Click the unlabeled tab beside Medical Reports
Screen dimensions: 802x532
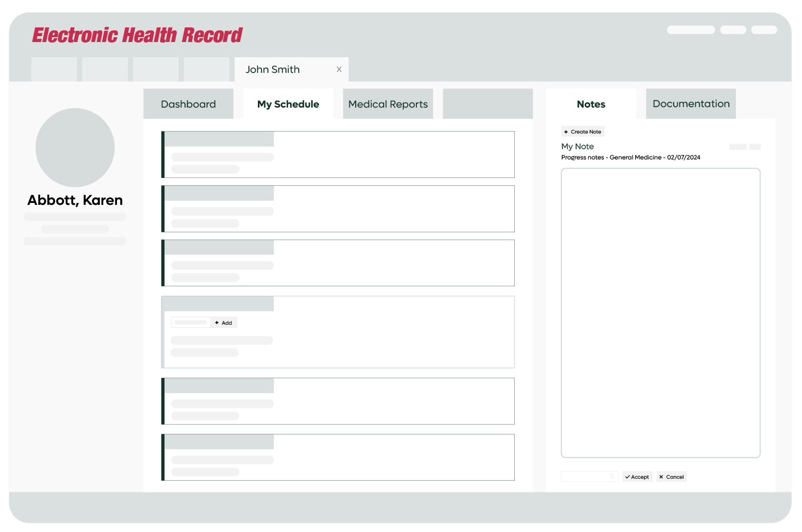(x=488, y=104)
